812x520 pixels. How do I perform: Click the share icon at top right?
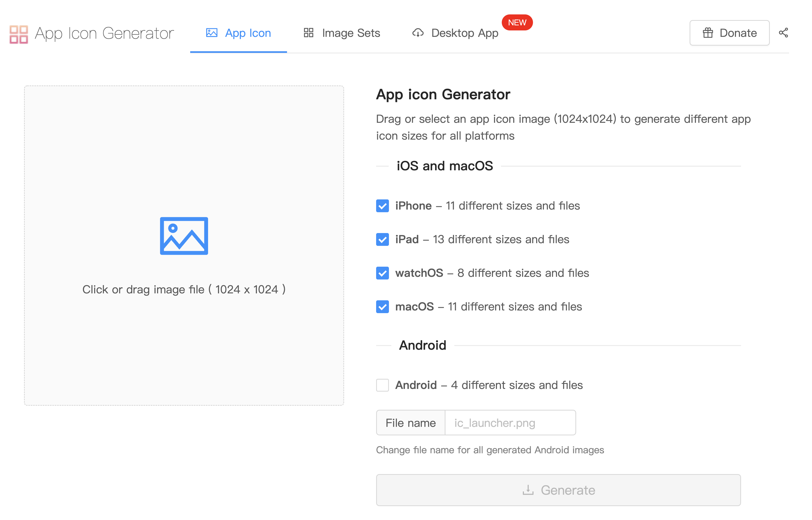783,33
